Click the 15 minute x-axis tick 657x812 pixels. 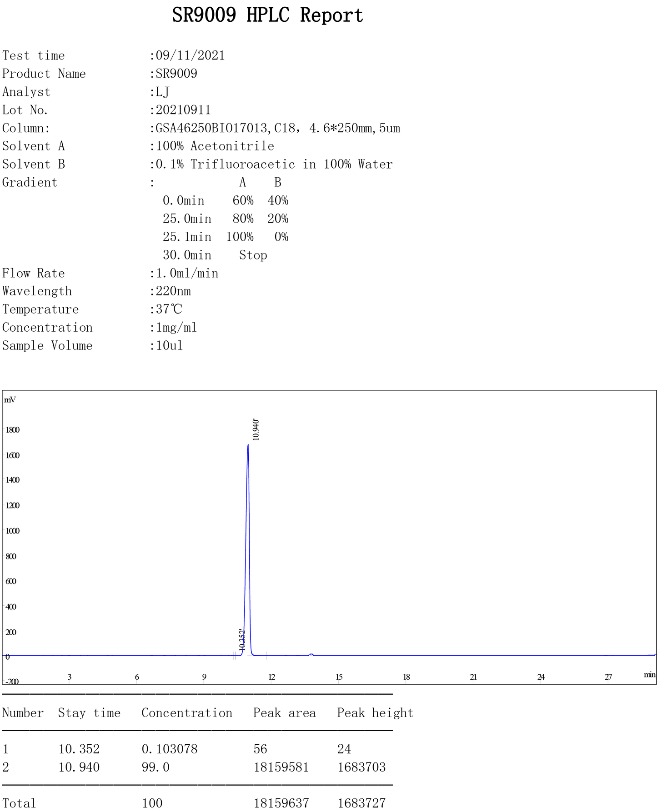point(339,677)
